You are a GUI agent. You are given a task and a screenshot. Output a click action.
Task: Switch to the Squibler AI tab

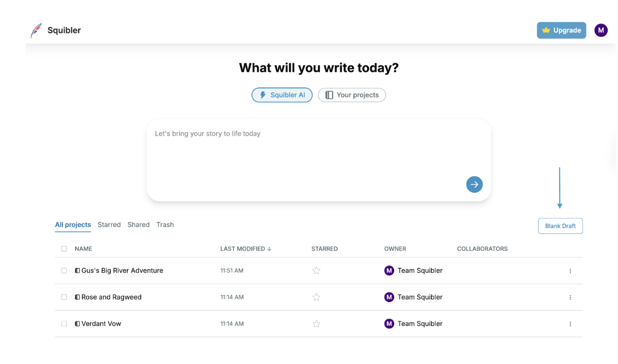[282, 95]
